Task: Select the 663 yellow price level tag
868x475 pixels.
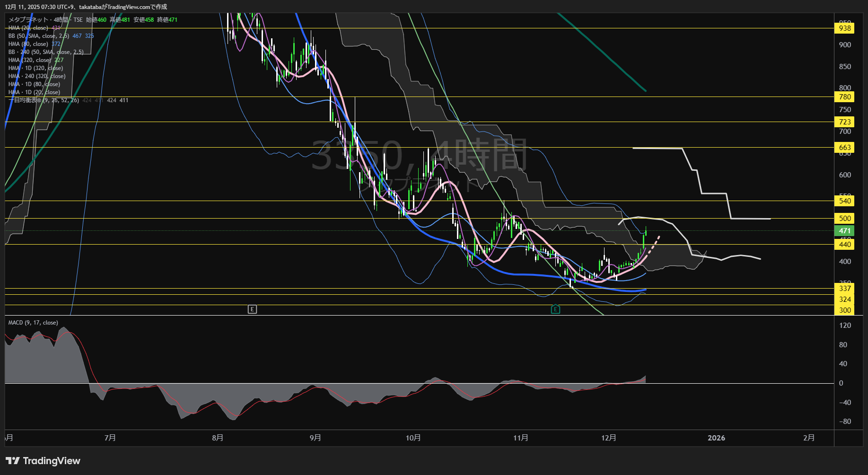Action: pyautogui.click(x=844, y=148)
